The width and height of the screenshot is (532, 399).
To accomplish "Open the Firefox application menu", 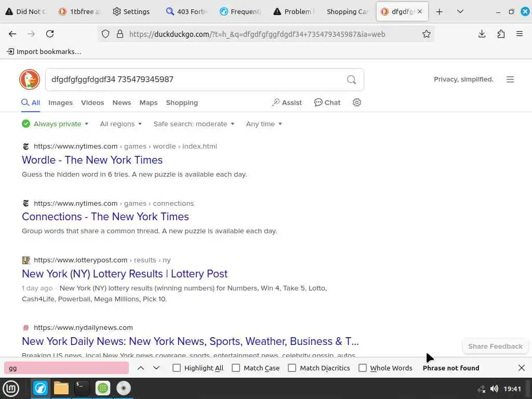I will pos(520,34).
